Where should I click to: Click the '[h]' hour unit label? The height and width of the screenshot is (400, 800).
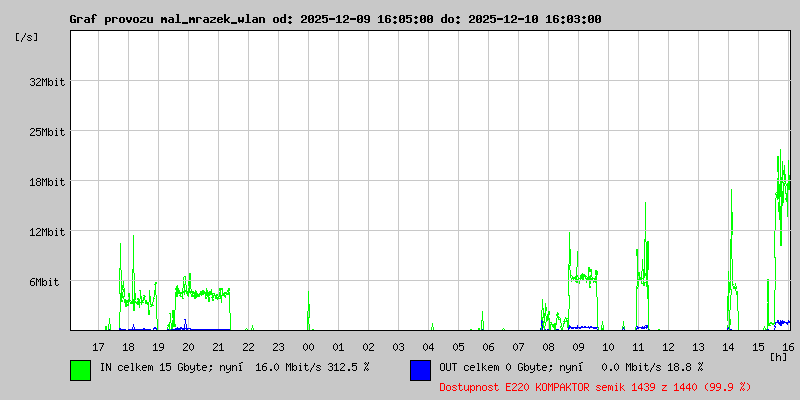point(779,357)
